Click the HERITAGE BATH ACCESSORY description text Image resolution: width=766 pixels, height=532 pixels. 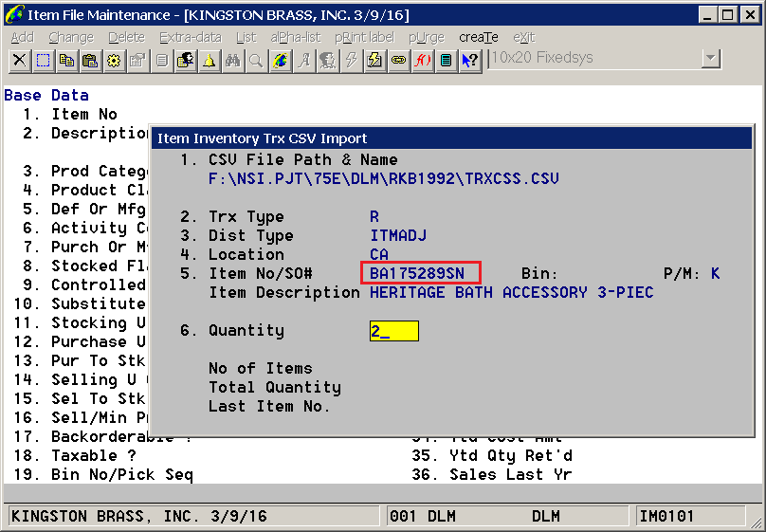[x=512, y=293]
